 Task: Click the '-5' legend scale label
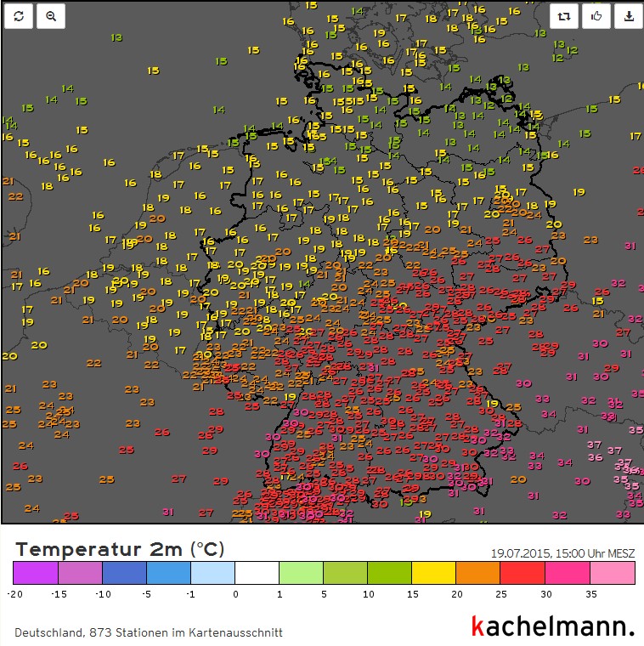coord(147,594)
